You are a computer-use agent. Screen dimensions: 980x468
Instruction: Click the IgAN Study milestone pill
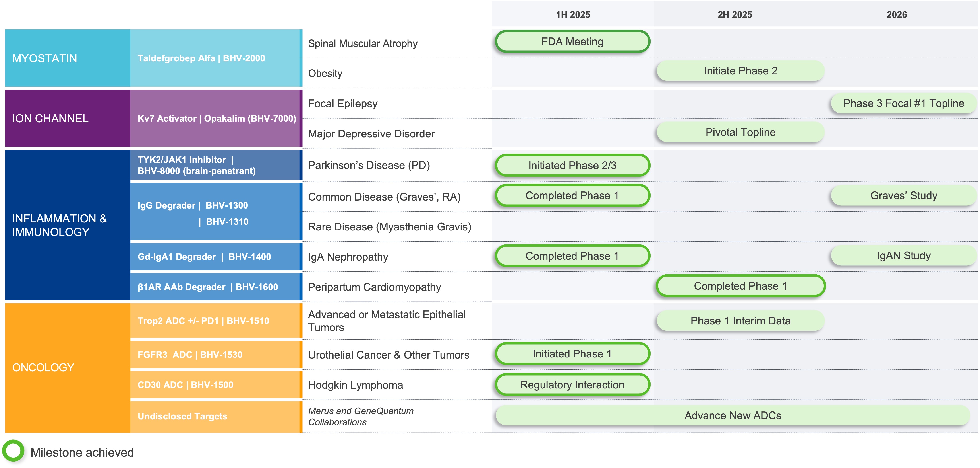[x=903, y=255]
